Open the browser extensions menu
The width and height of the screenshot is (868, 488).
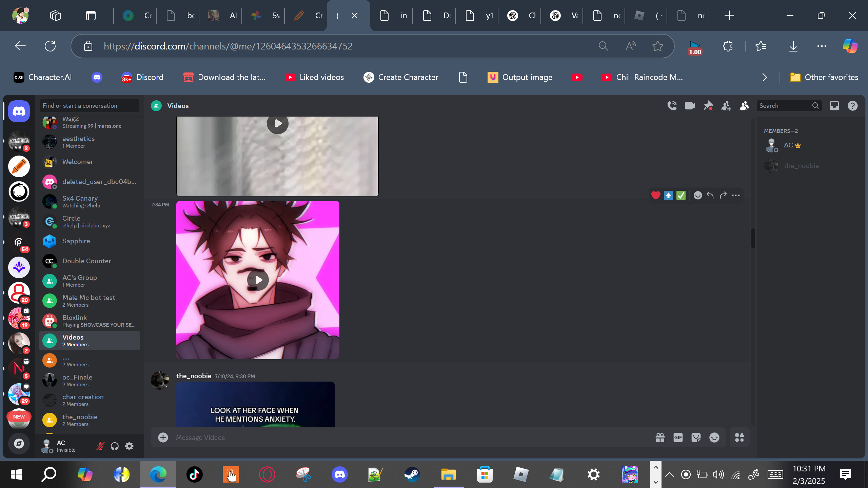(x=728, y=46)
